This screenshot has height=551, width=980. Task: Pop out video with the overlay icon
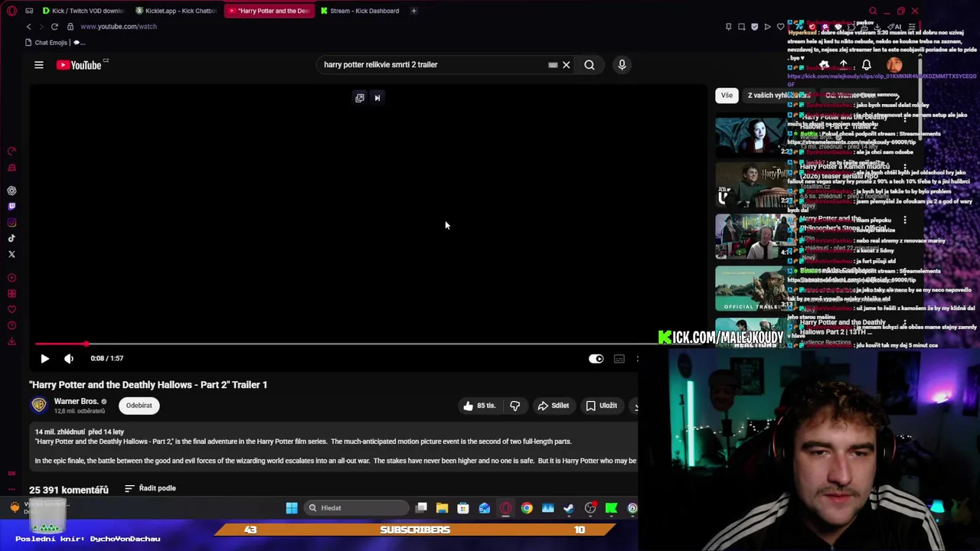click(359, 97)
